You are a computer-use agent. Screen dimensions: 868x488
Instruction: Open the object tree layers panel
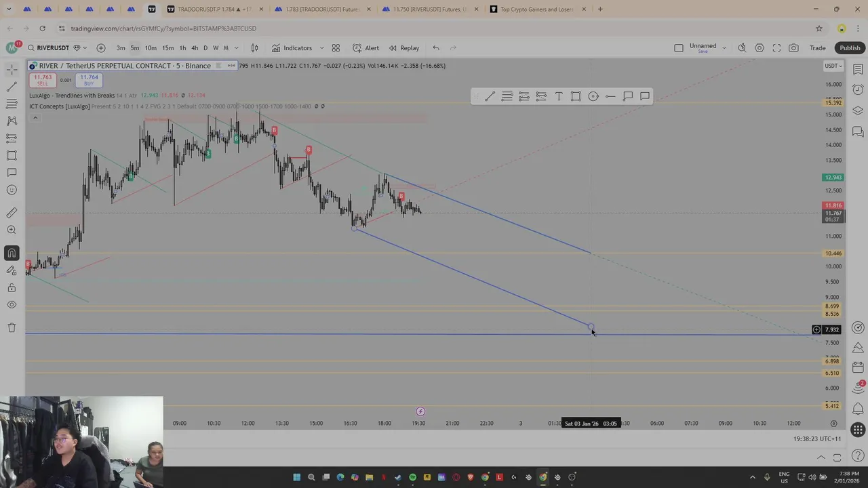858,110
